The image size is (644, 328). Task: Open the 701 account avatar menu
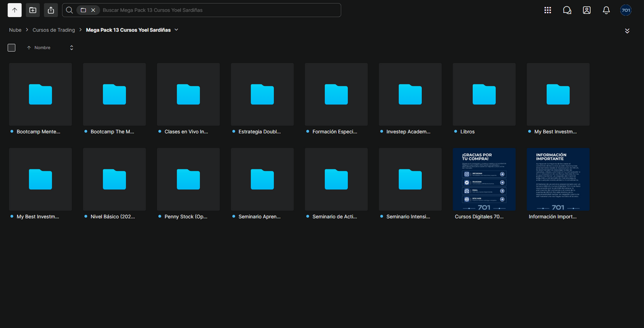626,10
